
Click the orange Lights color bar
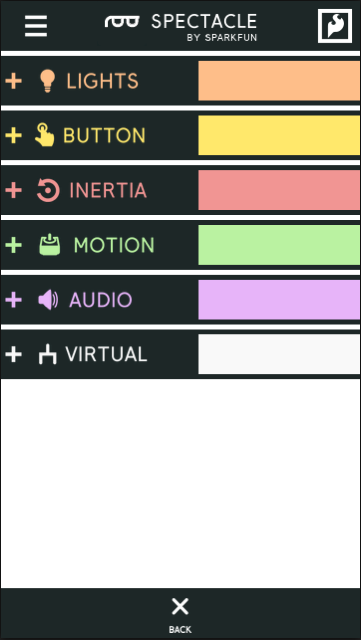click(x=279, y=81)
